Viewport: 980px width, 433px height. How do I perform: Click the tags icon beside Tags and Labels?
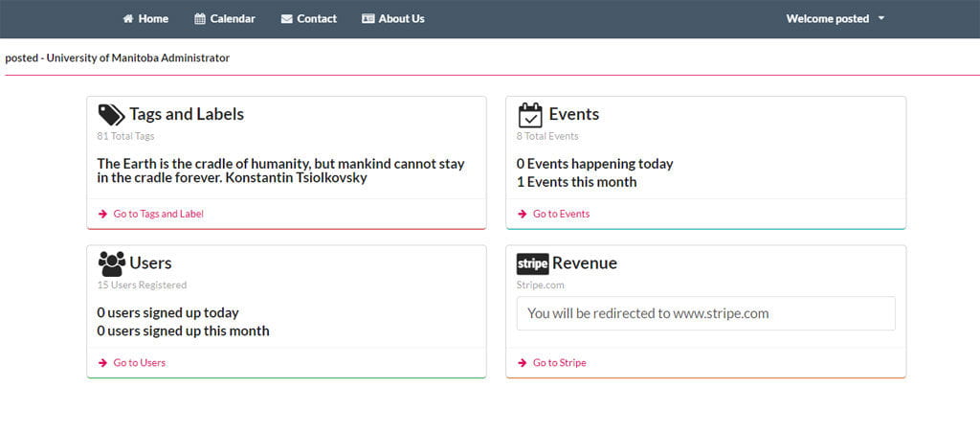tap(111, 115)
